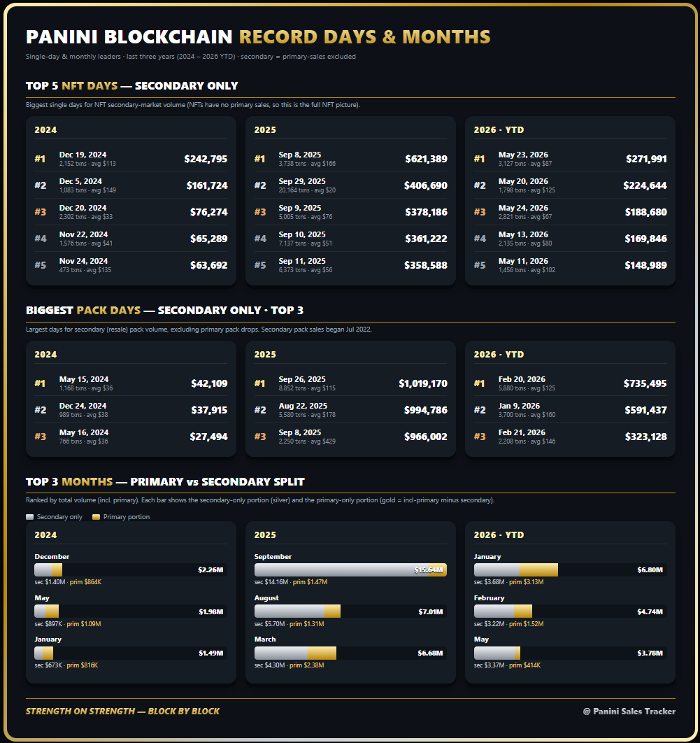Click the August 2025 volume bar

coord(350,611)
